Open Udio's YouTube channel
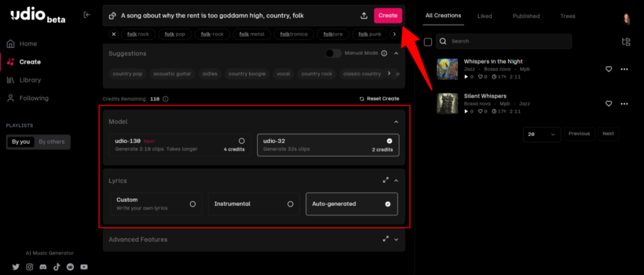This screenshot has height=275, width=644. point(84,267)
